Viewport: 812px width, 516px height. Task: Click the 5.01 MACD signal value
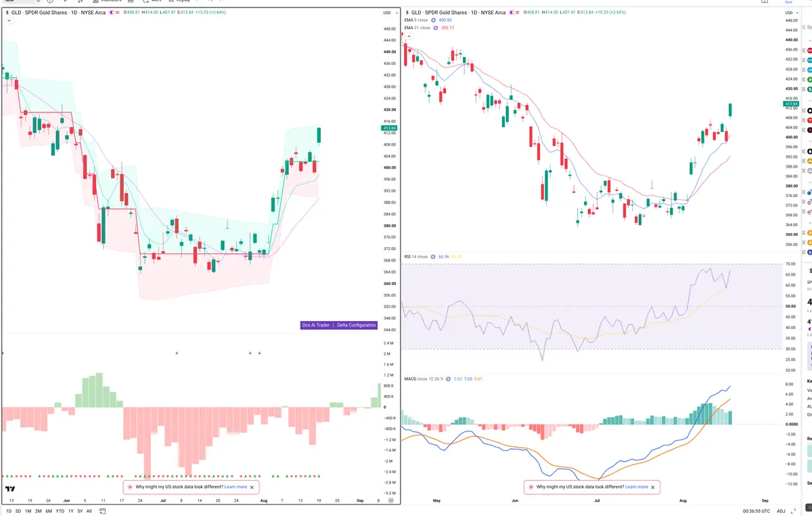(x=477, y=379)
